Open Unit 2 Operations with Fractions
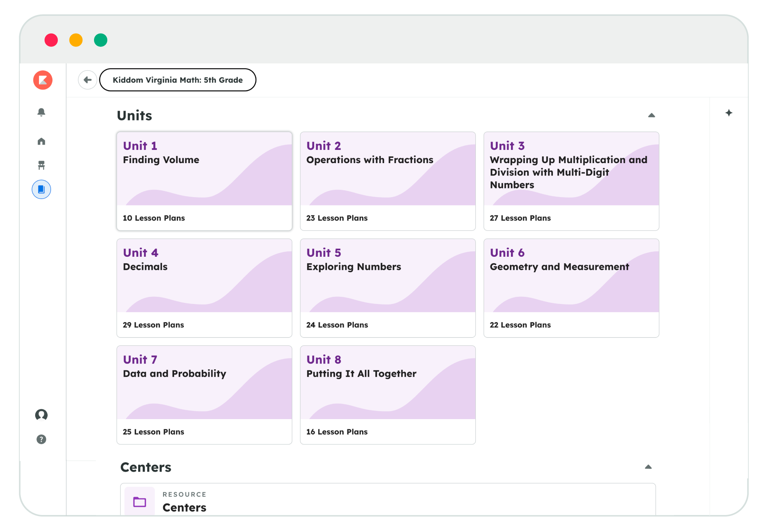Viewport: 764px width, 532px height. click(x=387, y=181)
